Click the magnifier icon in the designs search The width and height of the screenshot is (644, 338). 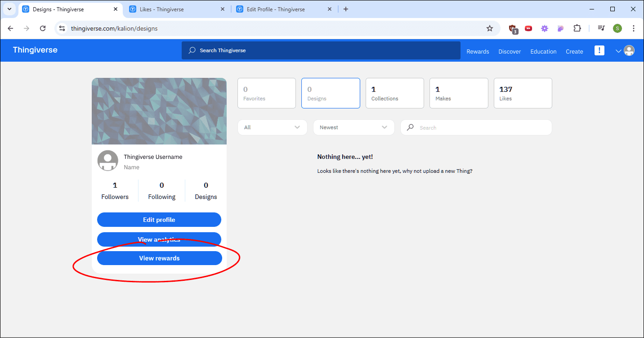[410, 127]
